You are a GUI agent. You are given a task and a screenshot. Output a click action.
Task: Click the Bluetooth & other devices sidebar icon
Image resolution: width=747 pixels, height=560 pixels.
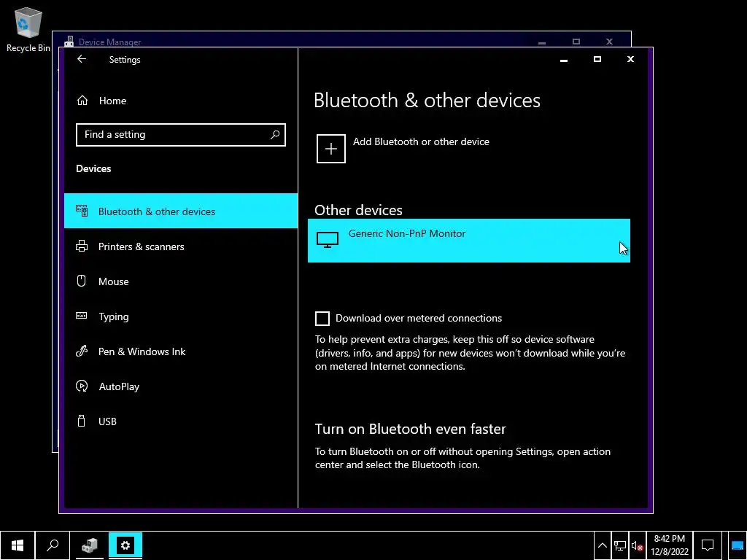click(x=82, y=211)
